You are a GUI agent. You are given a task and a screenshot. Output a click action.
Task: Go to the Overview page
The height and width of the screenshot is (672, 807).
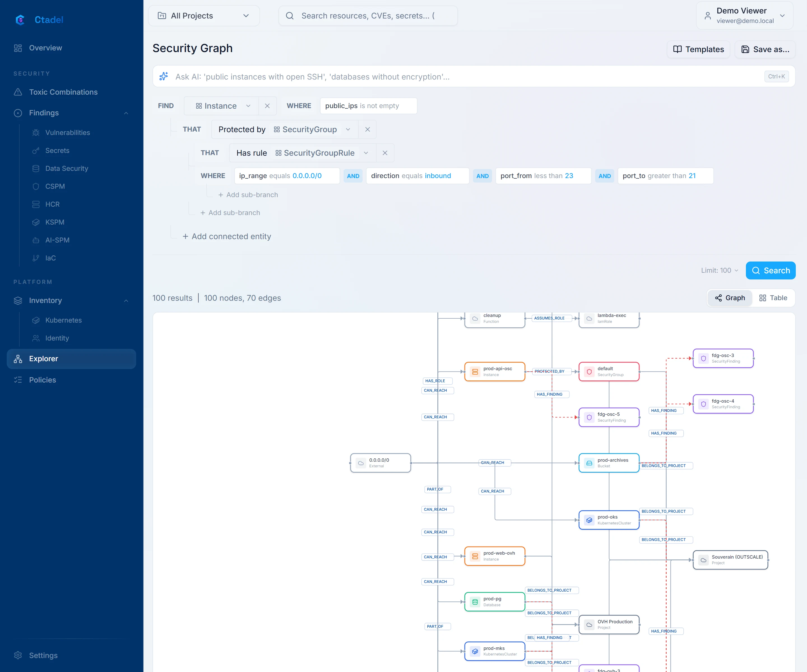71,48
